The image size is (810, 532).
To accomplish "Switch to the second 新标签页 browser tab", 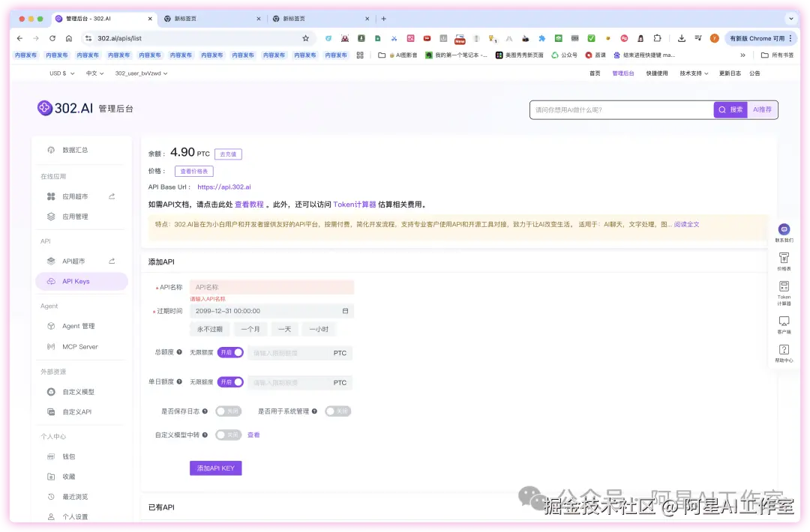I will 319,19.
